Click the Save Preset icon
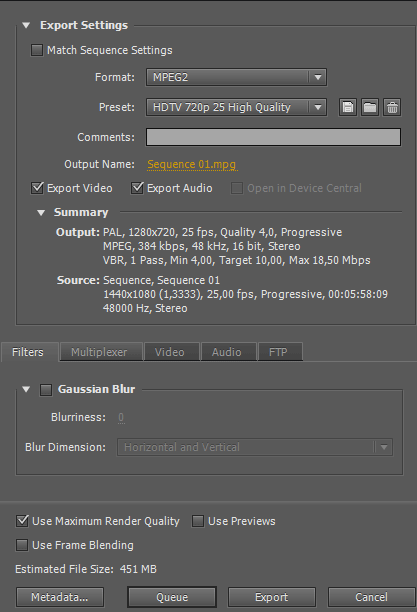 [x=348, y=107]
